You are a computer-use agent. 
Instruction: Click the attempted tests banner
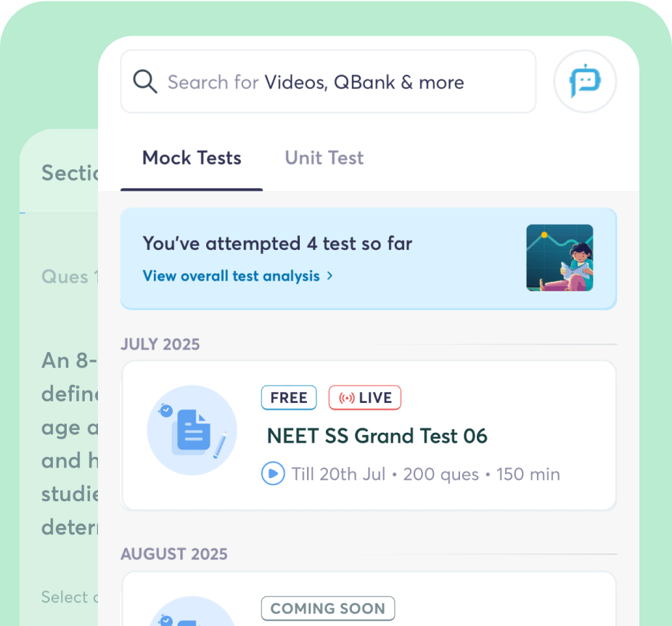tap(369, 259)
